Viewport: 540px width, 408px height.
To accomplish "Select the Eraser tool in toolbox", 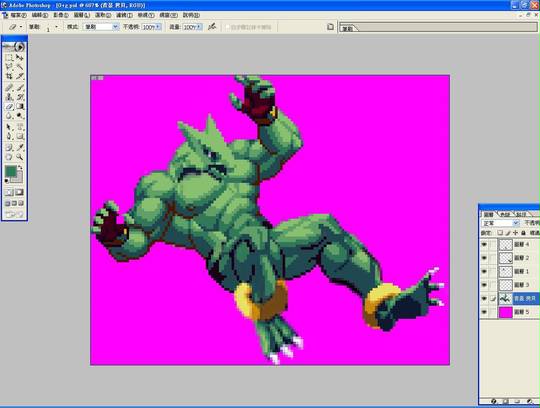I will 9,107.
